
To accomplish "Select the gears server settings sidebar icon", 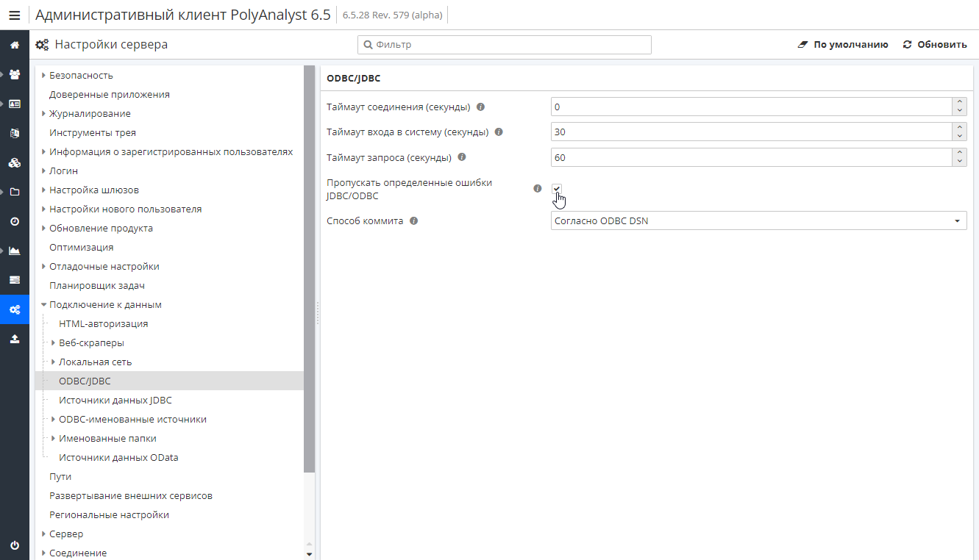I will point(14,309).
